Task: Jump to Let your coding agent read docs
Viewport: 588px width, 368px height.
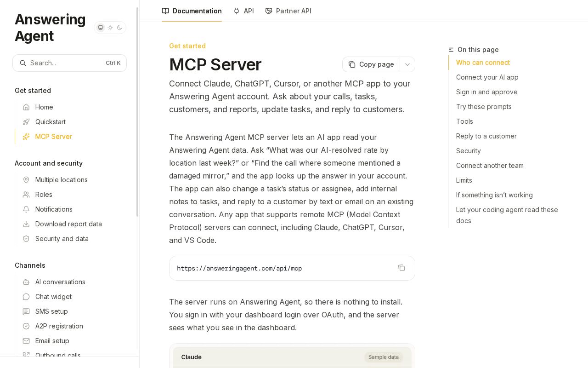Action: tap(507, 215)
